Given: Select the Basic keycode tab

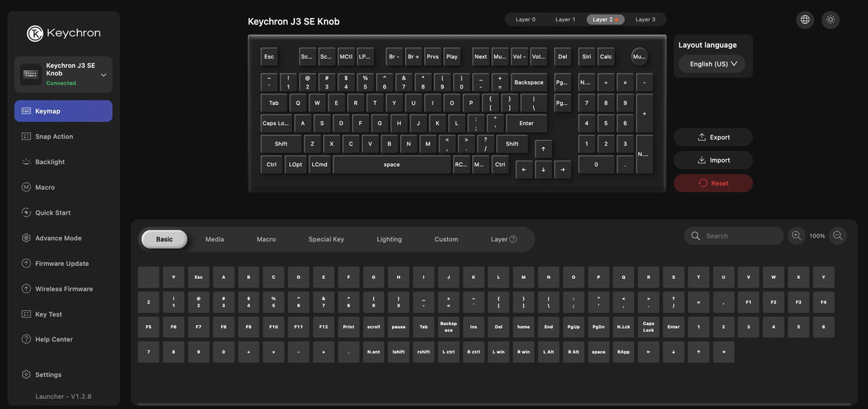Looking at the screenshot, I should (x=164, y=239).
